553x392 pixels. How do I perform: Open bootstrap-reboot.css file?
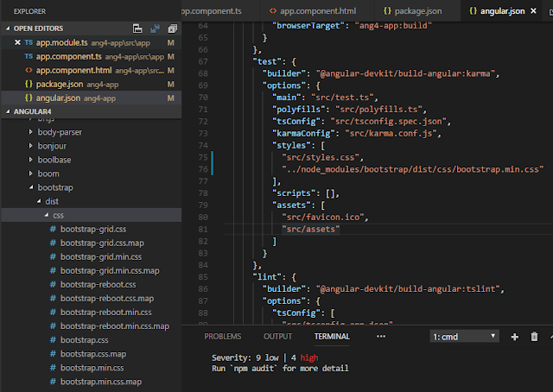tap(98, 284)
